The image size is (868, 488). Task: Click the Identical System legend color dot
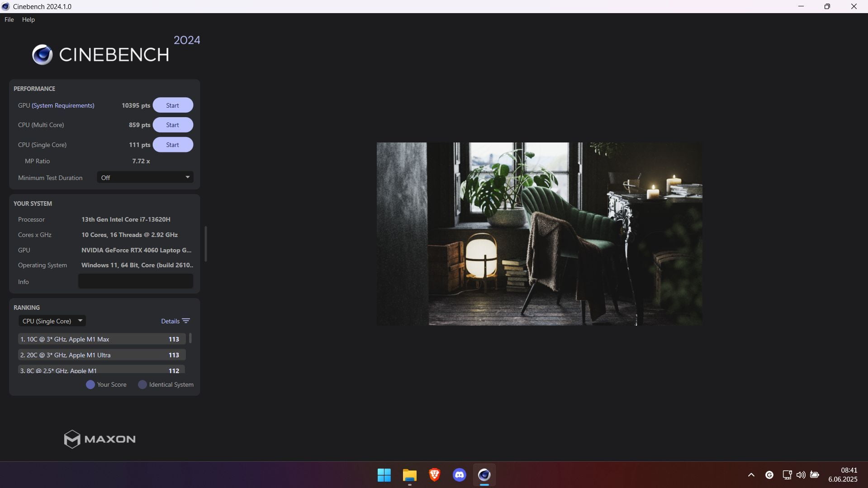[142, 384]
